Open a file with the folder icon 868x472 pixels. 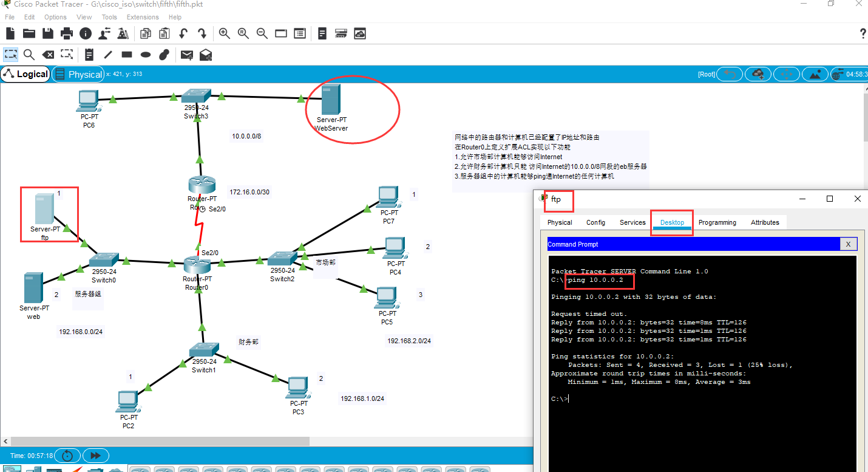click(29, 33)
